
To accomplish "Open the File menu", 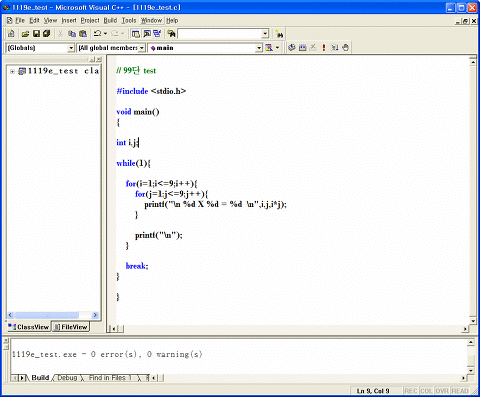I will [x=20, y=21].
